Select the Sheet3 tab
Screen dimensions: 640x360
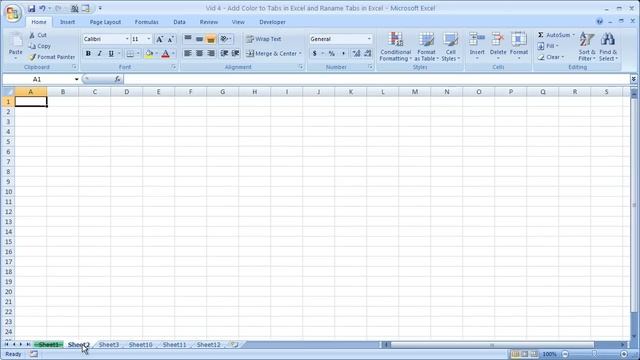tap(109, 345)
